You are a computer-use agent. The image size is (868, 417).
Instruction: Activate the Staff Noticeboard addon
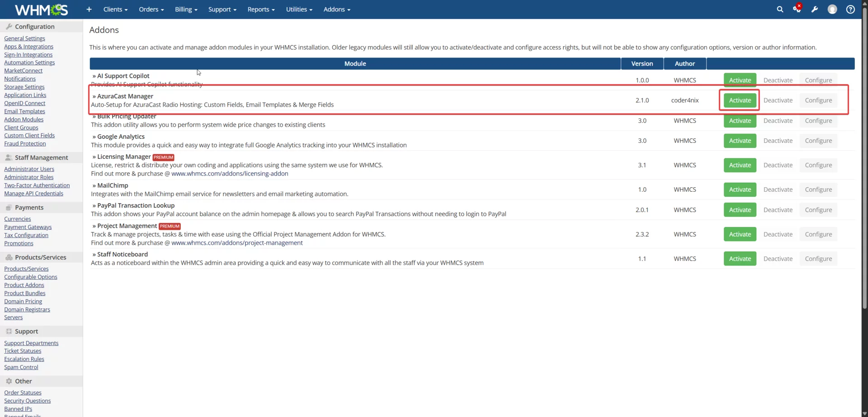(740, 258)
